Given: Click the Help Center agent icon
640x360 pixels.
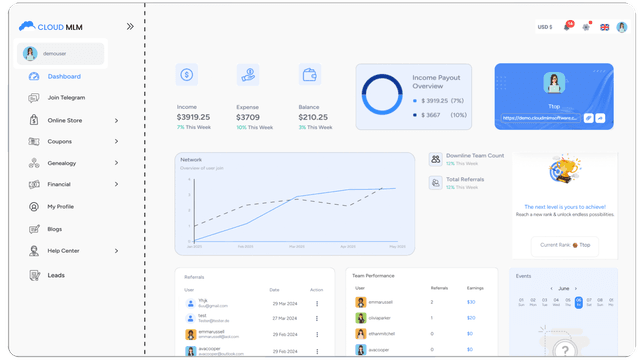Looking at the screenshot, I should coord(34,251).
